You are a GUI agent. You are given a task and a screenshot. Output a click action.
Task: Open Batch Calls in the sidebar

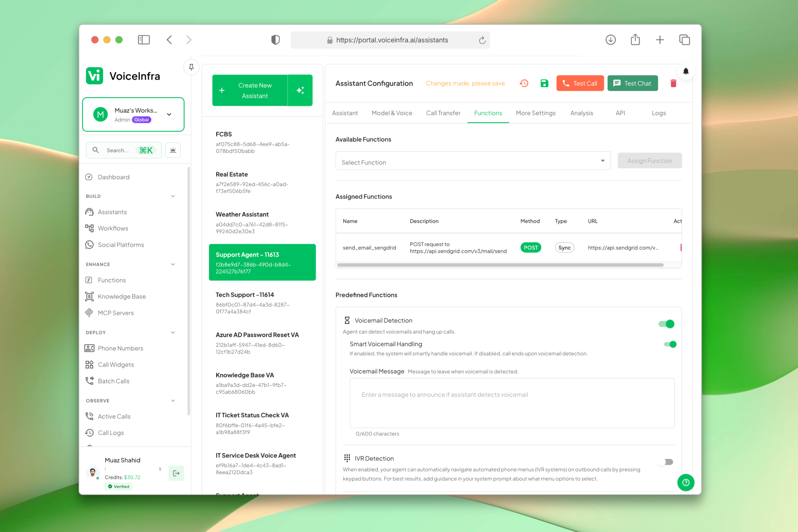(113, 381)
